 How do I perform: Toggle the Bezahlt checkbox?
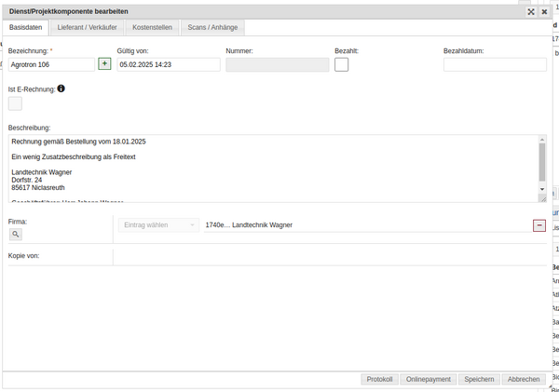[342, 64]
